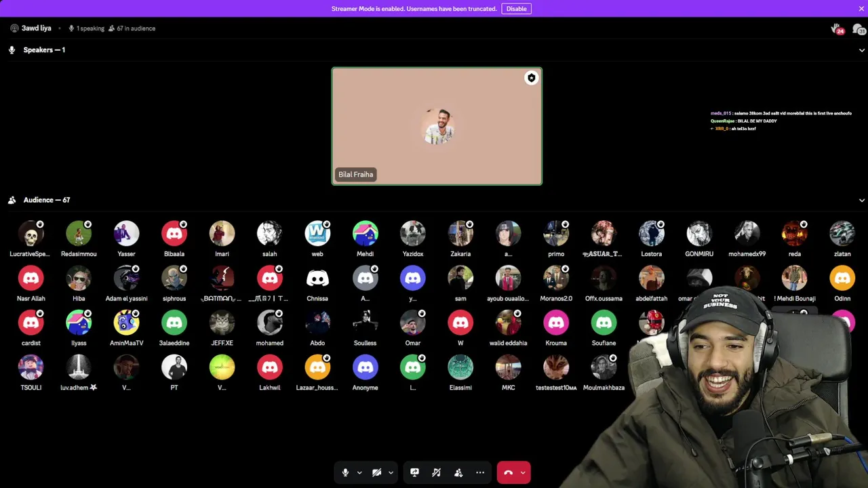Screen dimensions: 868x488
Task: Open GONMIRU's avatar
Action: tap(699, 233)
